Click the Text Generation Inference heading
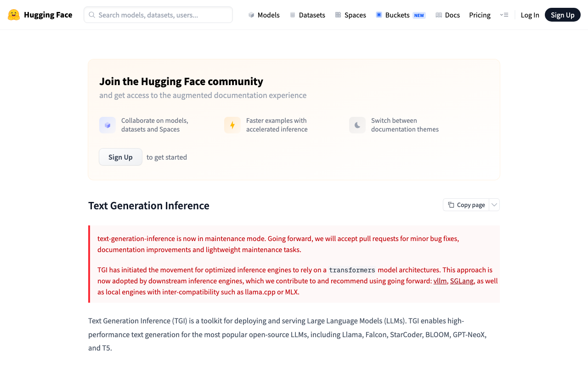This screenshot has height=368, width=588. tap(149, 206)
